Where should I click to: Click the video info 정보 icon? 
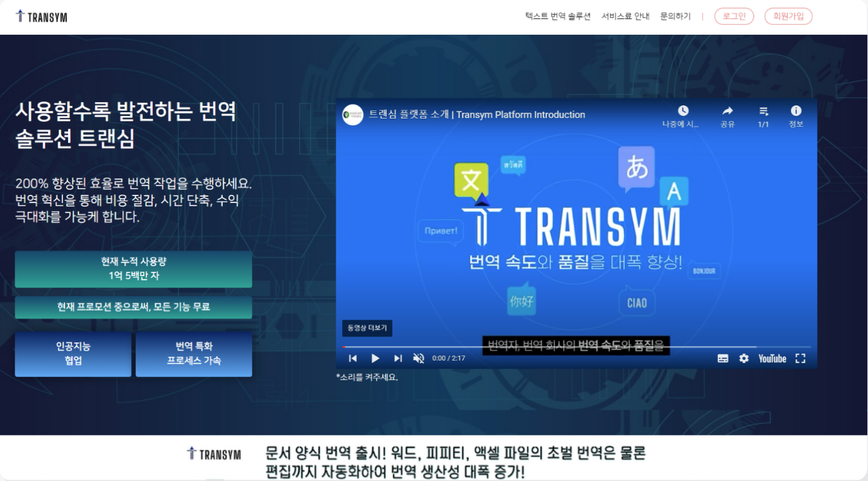(x=796, y=111)
